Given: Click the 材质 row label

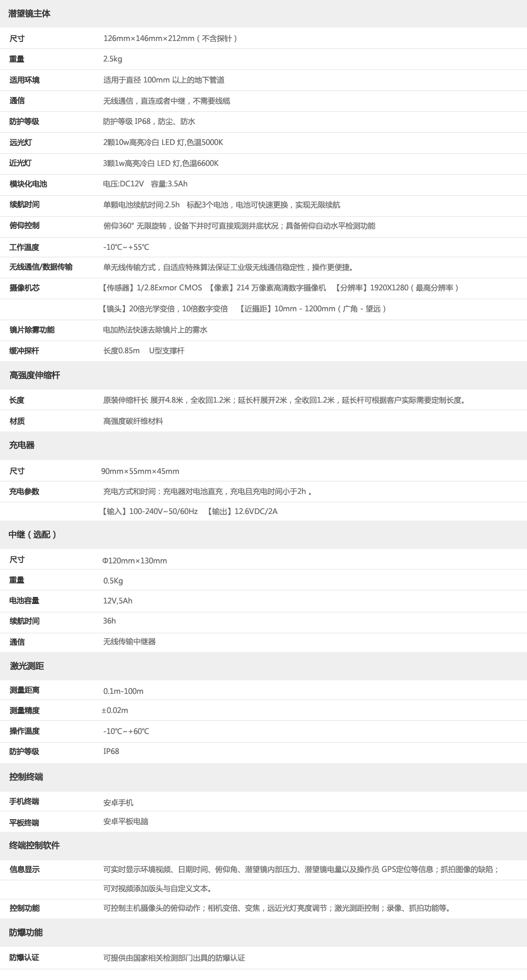Looking at the screenshot, I should (17, 421).
